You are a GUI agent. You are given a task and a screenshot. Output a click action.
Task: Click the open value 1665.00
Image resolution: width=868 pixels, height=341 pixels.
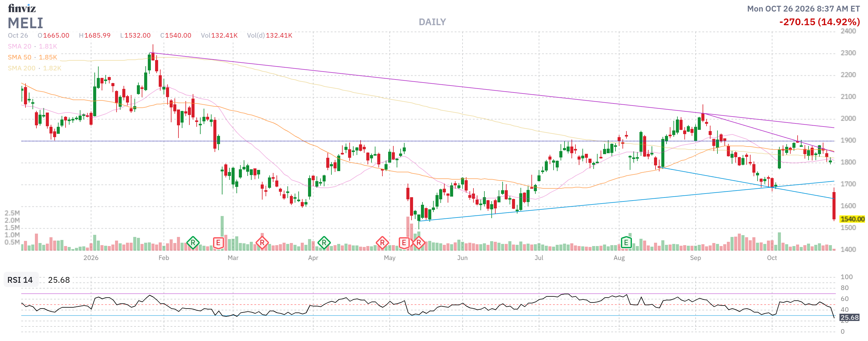pyautogui.click(x=56, y=35)
